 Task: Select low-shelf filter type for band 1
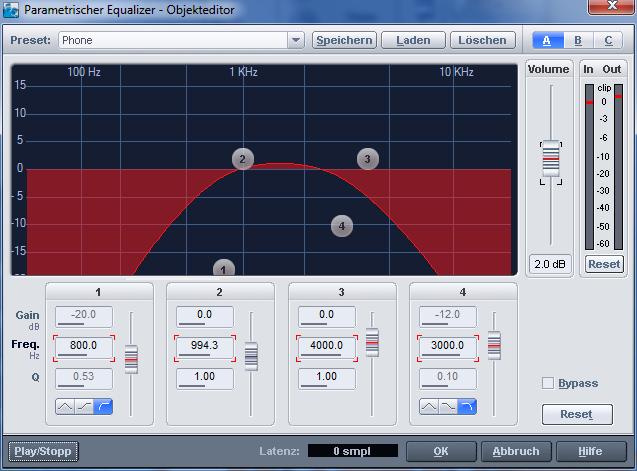[x=84, y=406]
